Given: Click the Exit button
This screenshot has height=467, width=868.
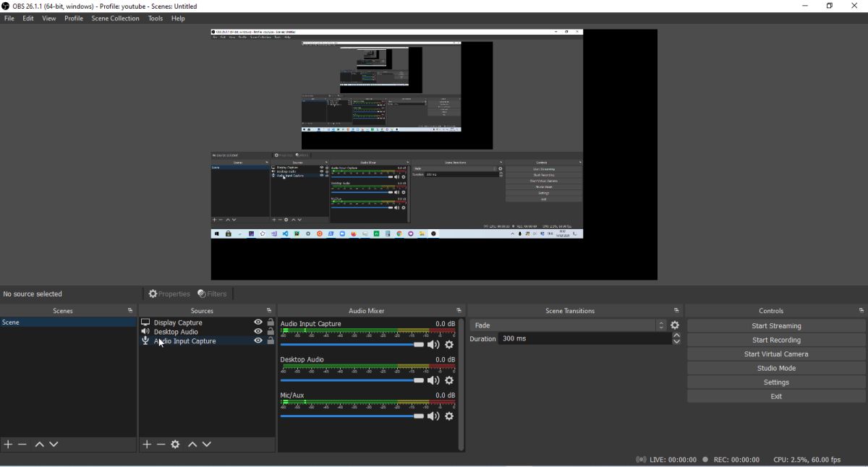Looking at the screenshot, I should (x=776, y=396).
